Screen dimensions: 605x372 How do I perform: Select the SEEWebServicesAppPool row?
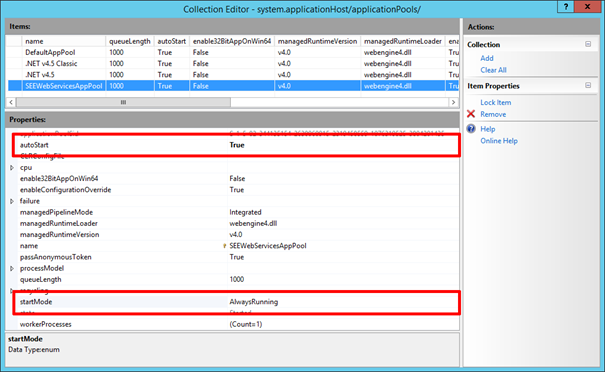click(x=233, y=86)
